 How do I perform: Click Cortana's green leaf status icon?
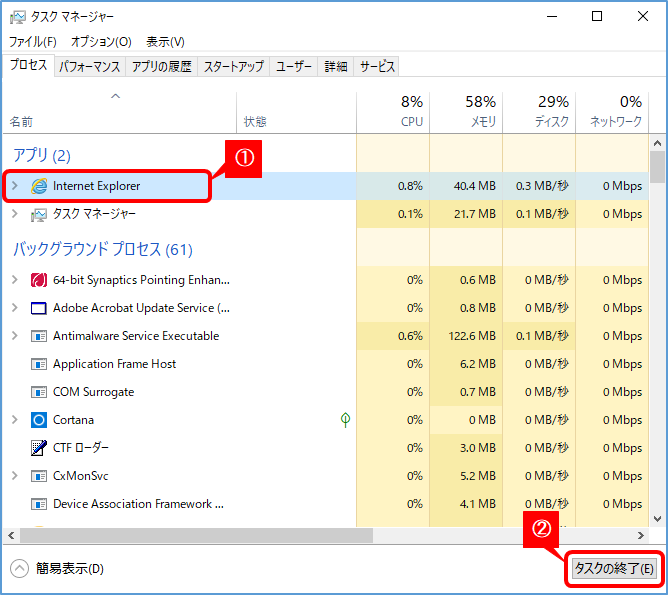tap(346, 420)
